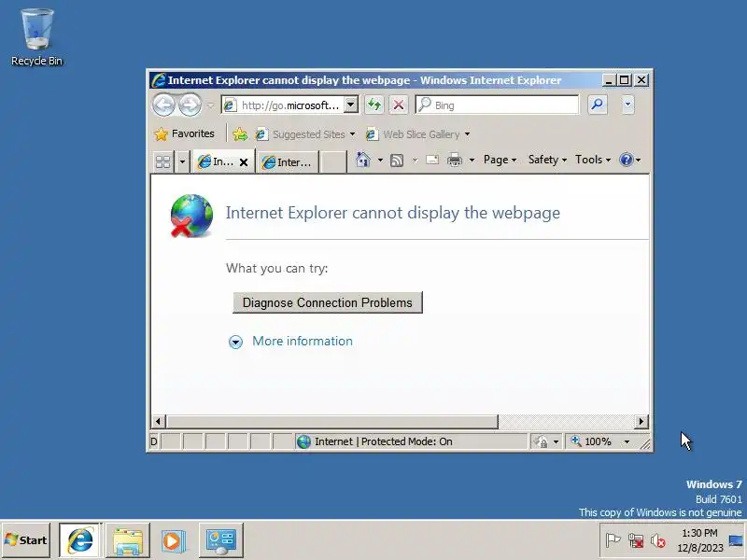Expand the zoom level dropdown arrow
747x560 pixels.
(627, 441)
